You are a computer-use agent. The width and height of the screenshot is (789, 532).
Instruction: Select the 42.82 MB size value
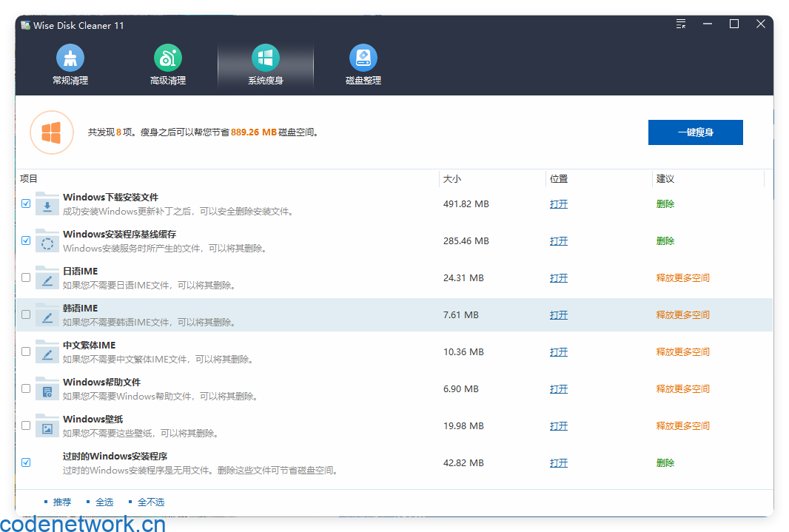(x=463, y=462)
